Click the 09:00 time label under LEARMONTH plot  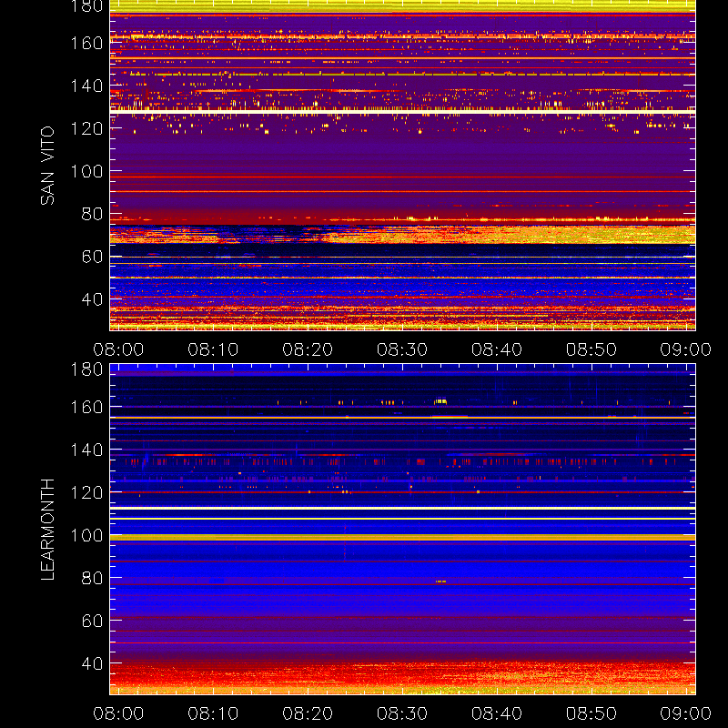(x=686, y=713)
